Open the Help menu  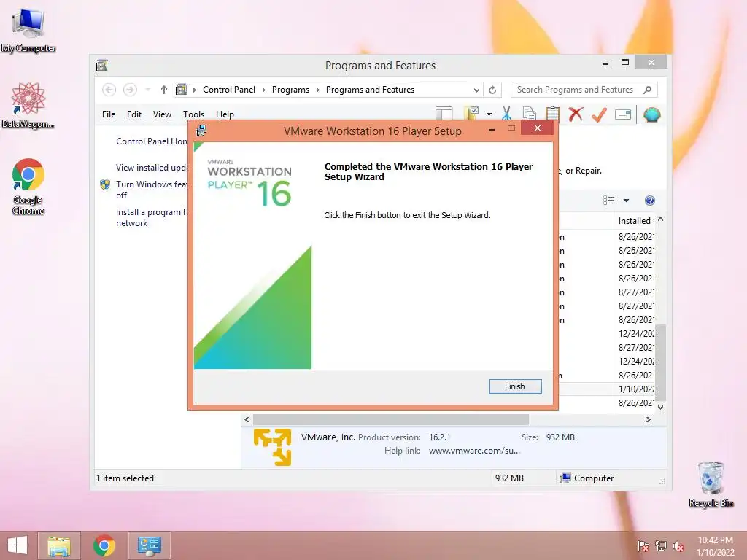[x=225, y=114]
